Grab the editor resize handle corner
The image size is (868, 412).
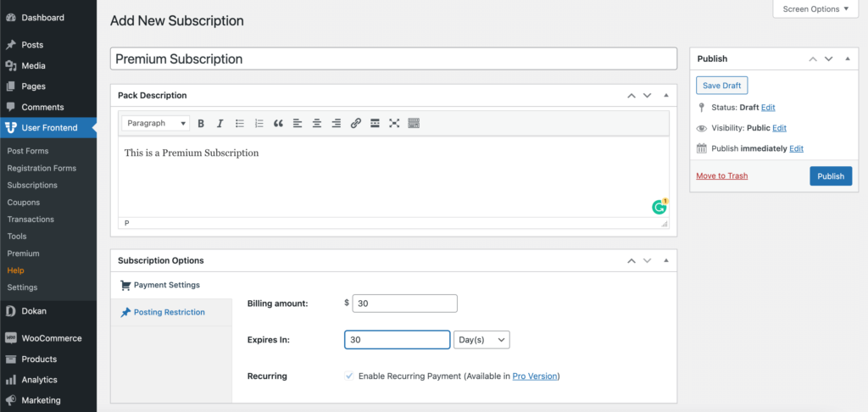(665, 224)
